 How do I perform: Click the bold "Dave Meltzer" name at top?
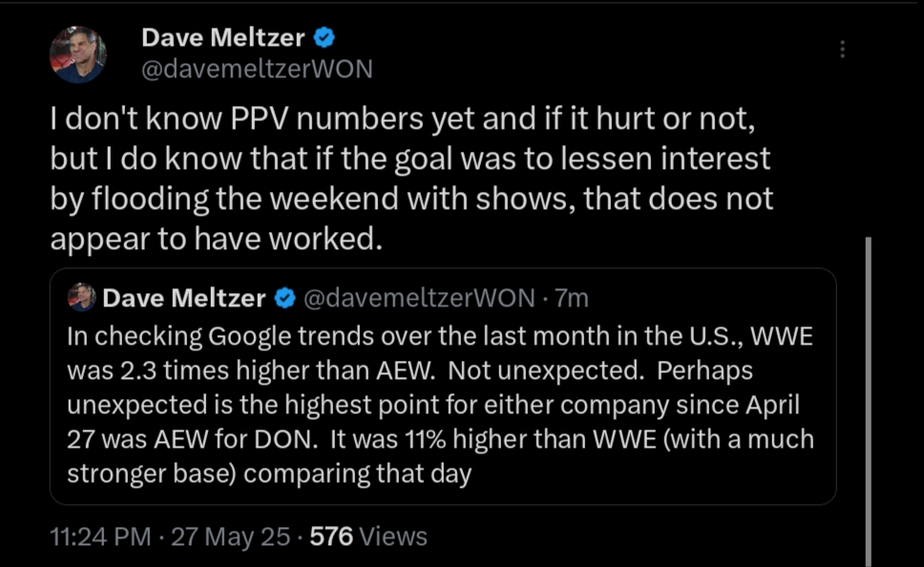222,38
